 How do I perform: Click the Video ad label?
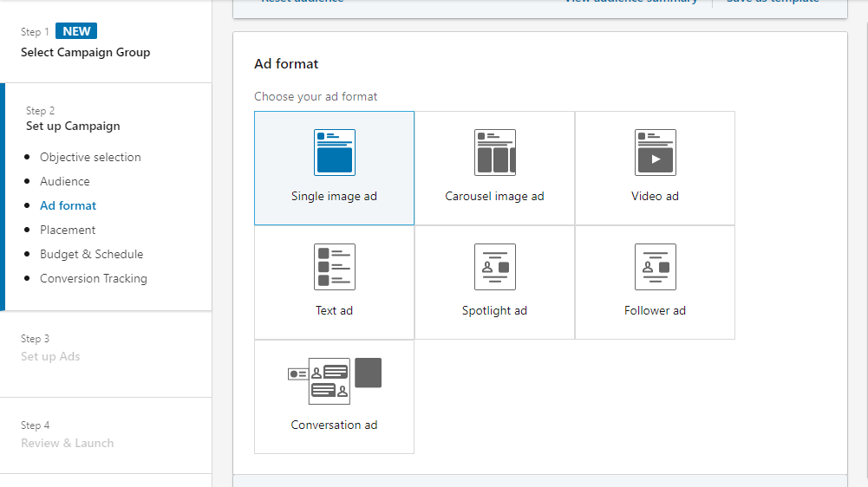655,197
